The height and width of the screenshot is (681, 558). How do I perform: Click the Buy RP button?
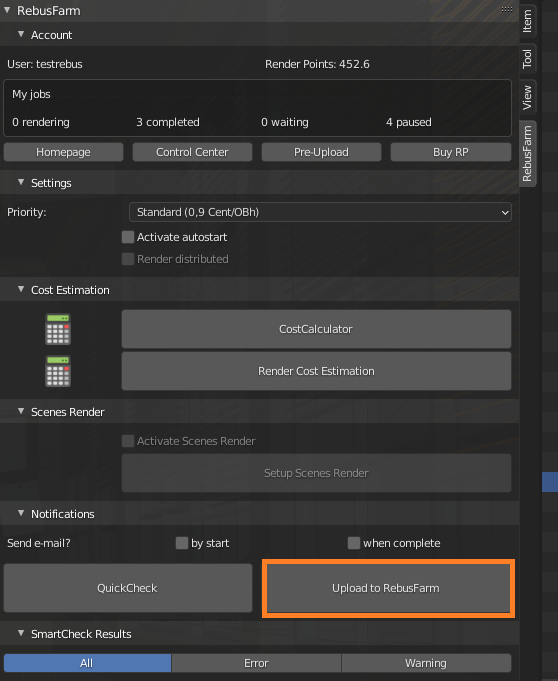(451, 152)
